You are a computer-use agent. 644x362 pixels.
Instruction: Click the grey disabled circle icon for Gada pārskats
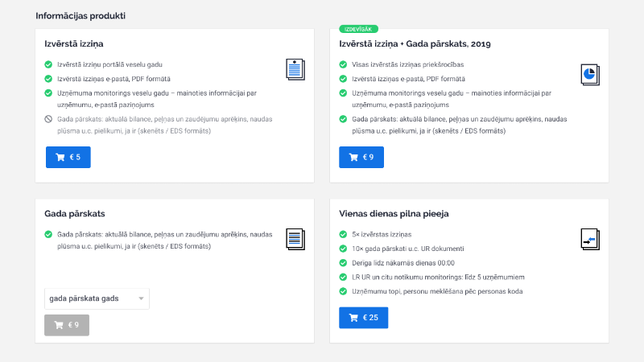[49, 119]
